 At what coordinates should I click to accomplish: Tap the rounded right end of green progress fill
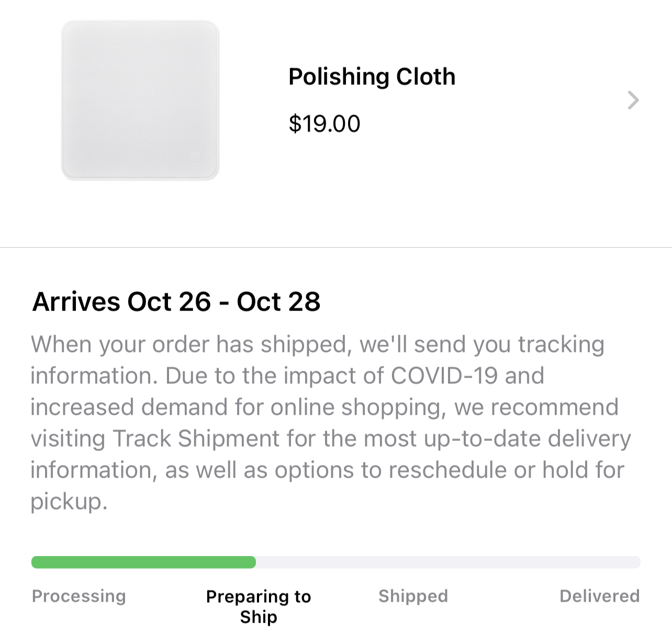pyautogui.click(x=252, y=562)
